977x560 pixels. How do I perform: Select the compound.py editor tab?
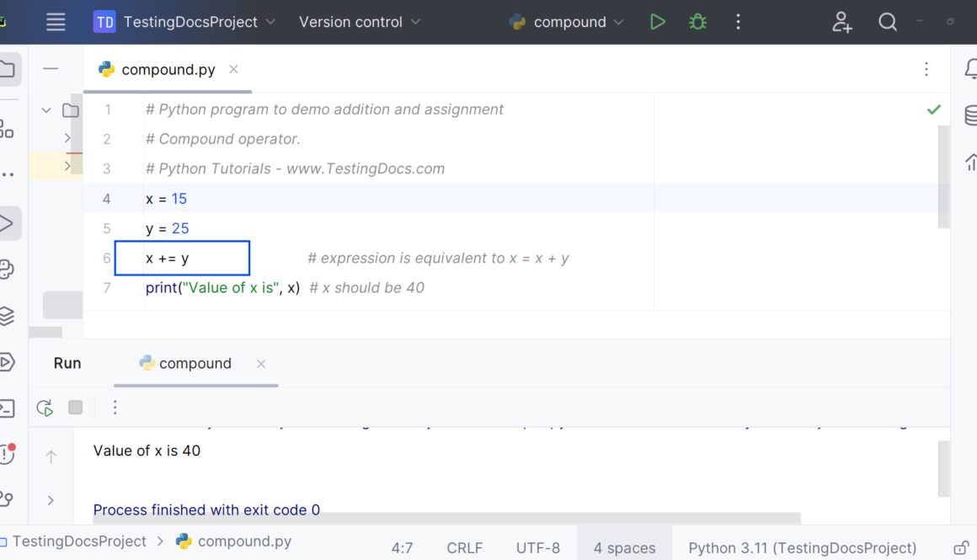pos(168,70)
